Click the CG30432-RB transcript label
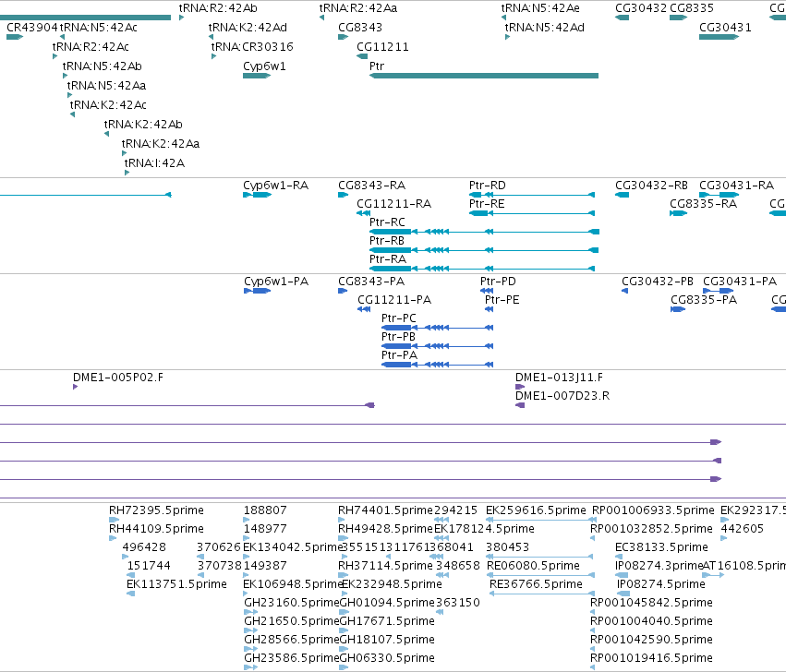The height and width of the screenshot is (672, 786). pos(652,186)
